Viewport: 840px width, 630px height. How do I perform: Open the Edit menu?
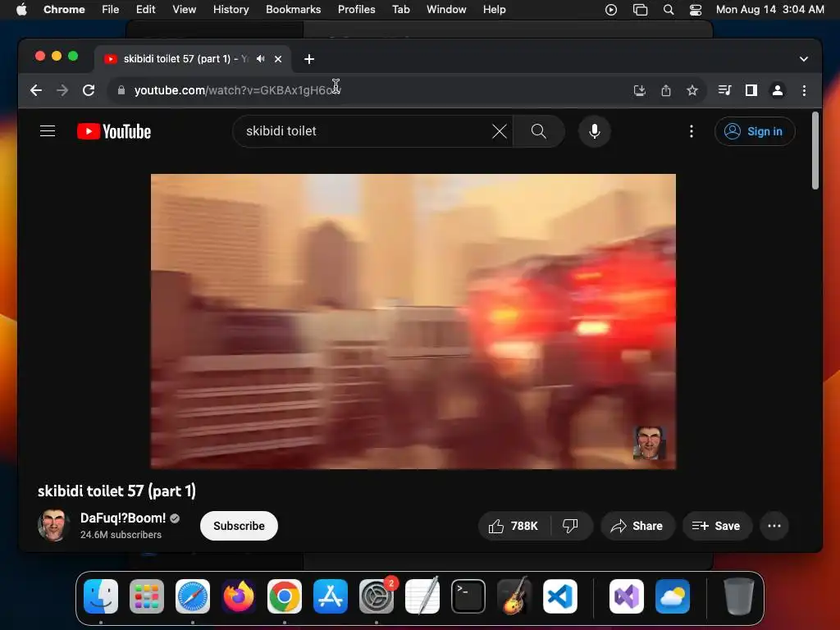[146, 10]
